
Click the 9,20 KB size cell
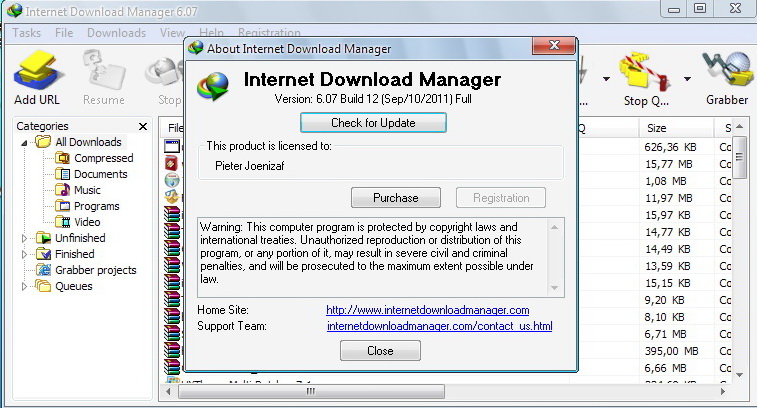pos(664,300)
